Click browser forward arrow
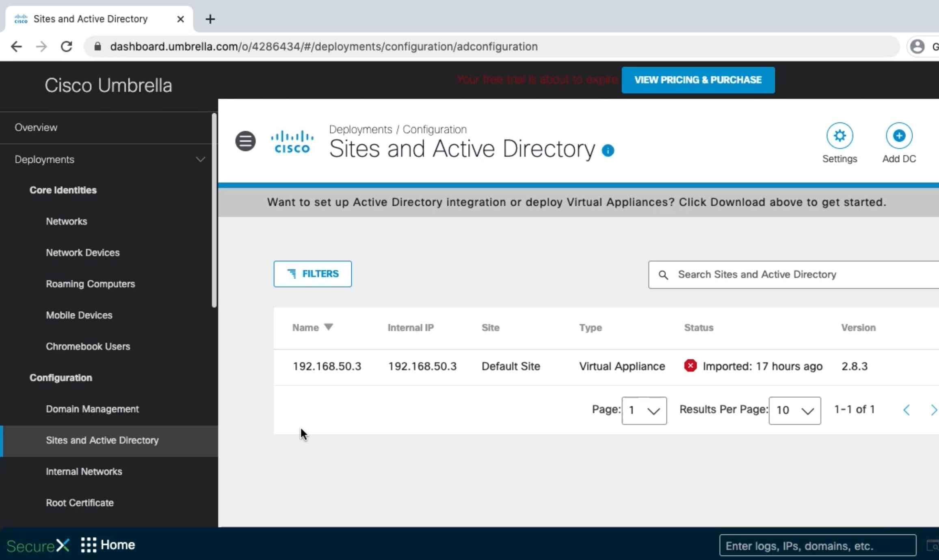This screenshot has width=939, height=560. [x=41, y=47]
